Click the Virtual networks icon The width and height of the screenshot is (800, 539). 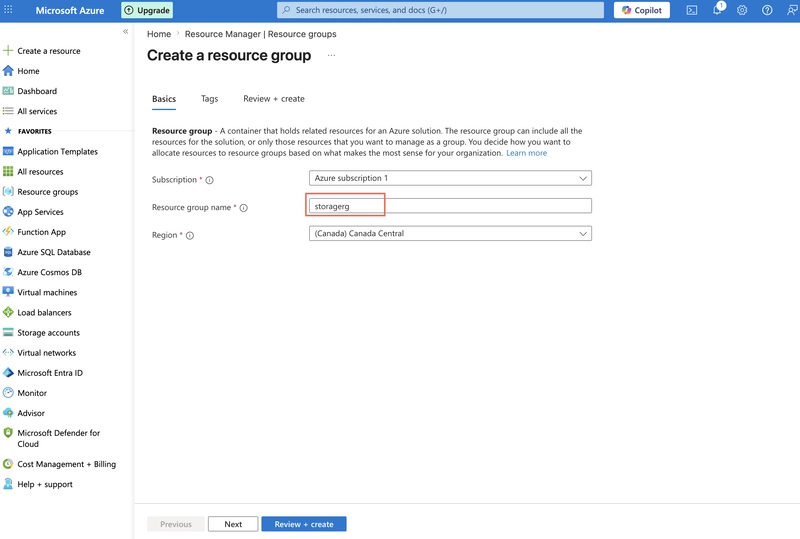(x=8, y=352)
